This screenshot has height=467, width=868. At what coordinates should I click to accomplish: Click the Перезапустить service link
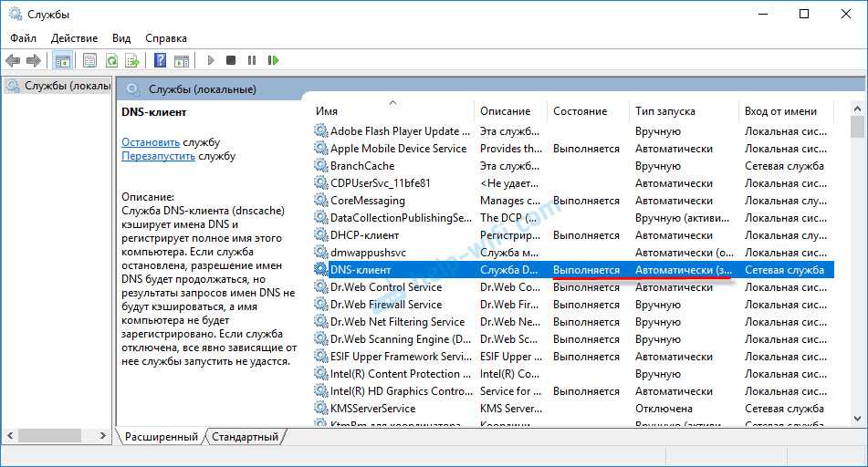click(158, 156)
